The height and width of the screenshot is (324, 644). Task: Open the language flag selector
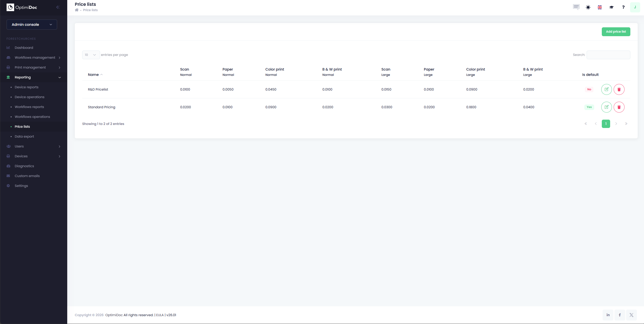pyautogui.click(x=600, y=7)
